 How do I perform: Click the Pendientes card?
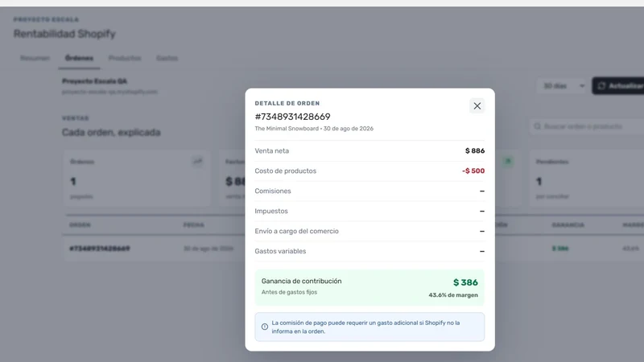point(587,178)
